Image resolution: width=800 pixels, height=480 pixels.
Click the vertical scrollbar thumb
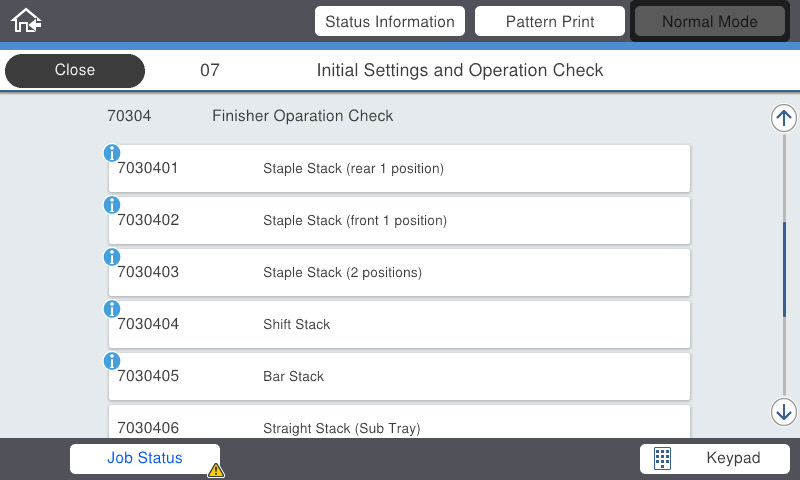click(784, 268)
